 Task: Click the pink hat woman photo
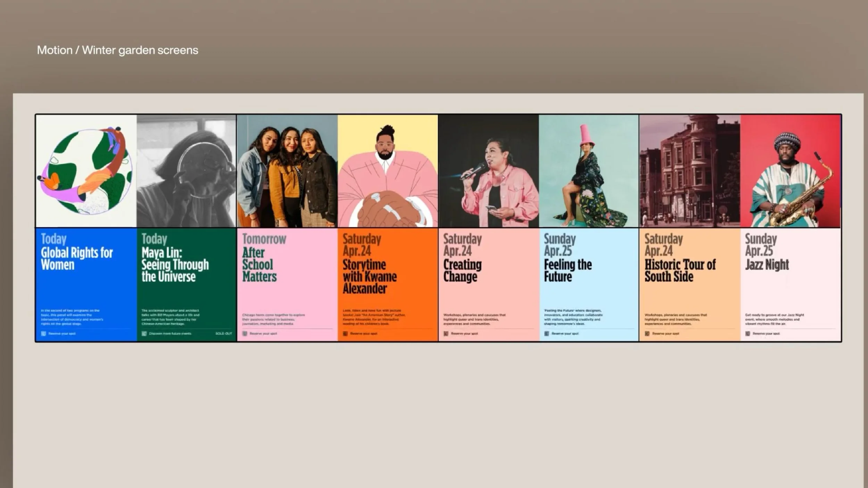[x=589, y=171]
